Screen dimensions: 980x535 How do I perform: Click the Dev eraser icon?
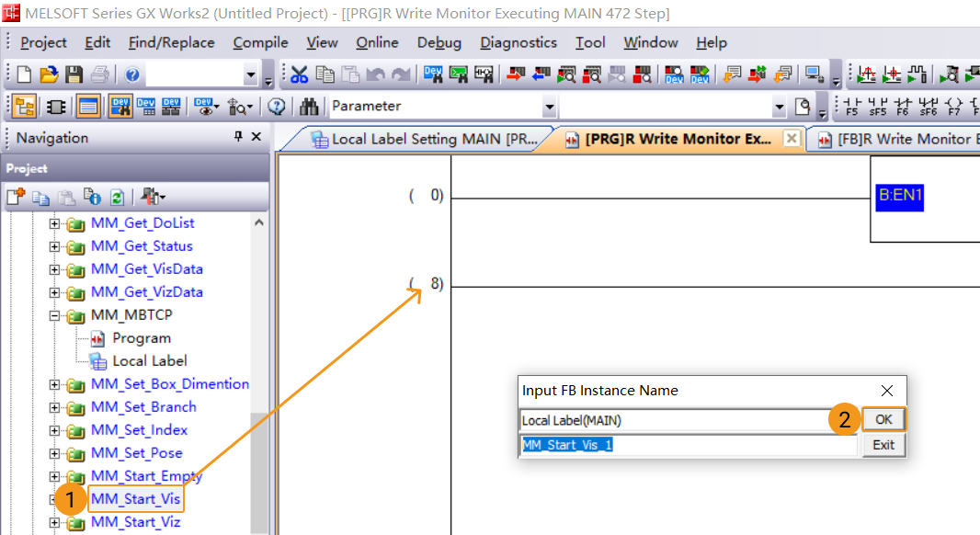pyautogui.click(x=700, y=74)
